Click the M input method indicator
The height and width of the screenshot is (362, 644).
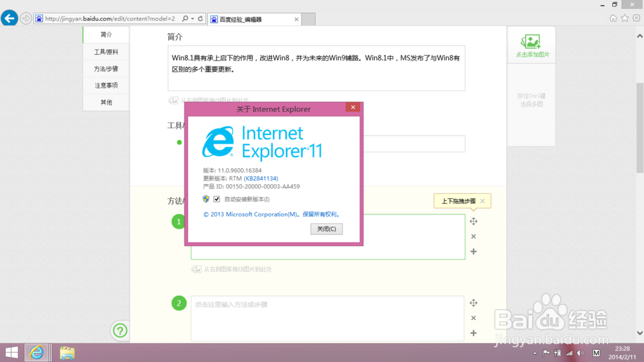click(596, 353)
